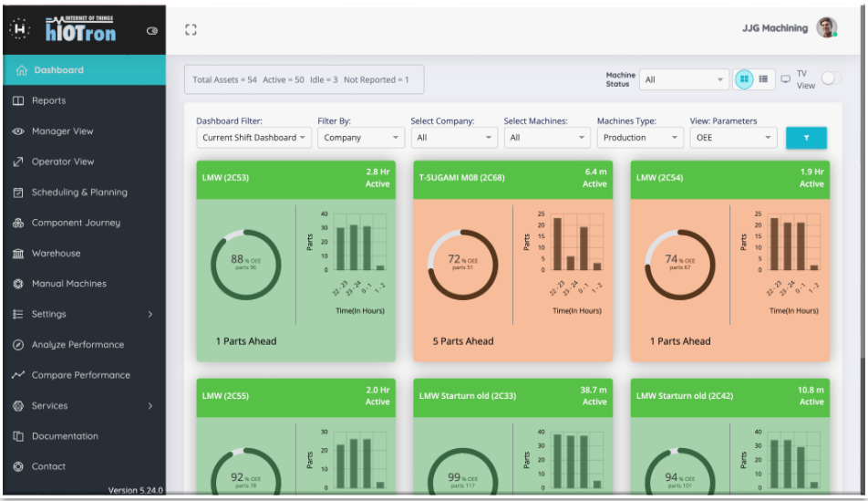Screen dimensions: 868x501
Task: Open Analyze Performance page
Action: click(x=77, y=345)
